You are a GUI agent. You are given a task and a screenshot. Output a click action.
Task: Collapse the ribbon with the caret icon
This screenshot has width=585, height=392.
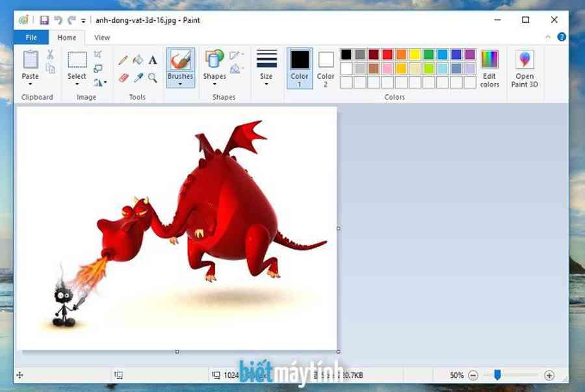click(x=548, y=37)
